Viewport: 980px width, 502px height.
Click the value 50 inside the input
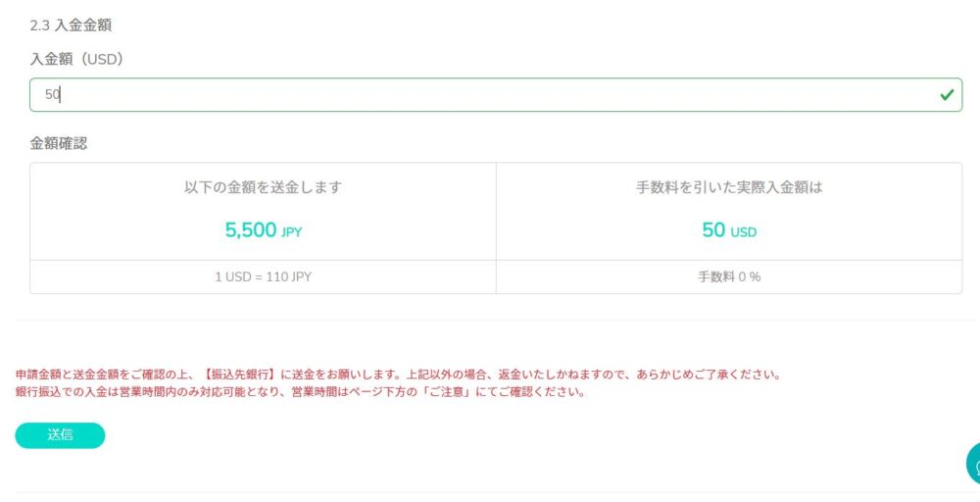[52, 95]
